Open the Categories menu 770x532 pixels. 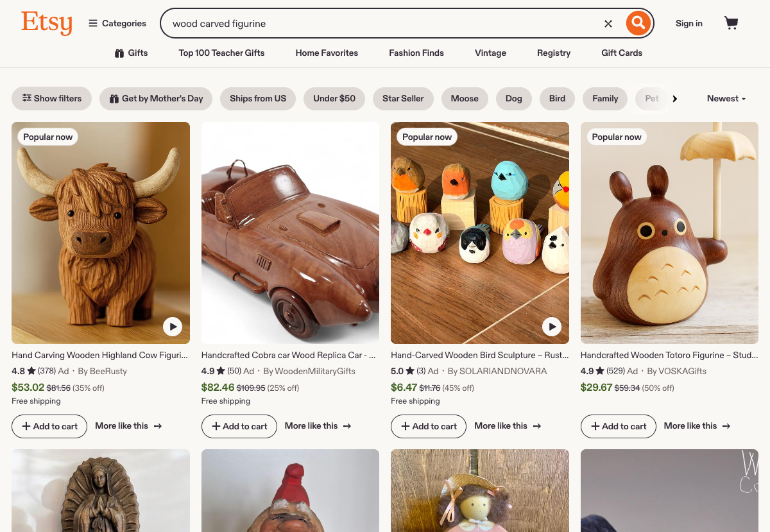[117, 24]
